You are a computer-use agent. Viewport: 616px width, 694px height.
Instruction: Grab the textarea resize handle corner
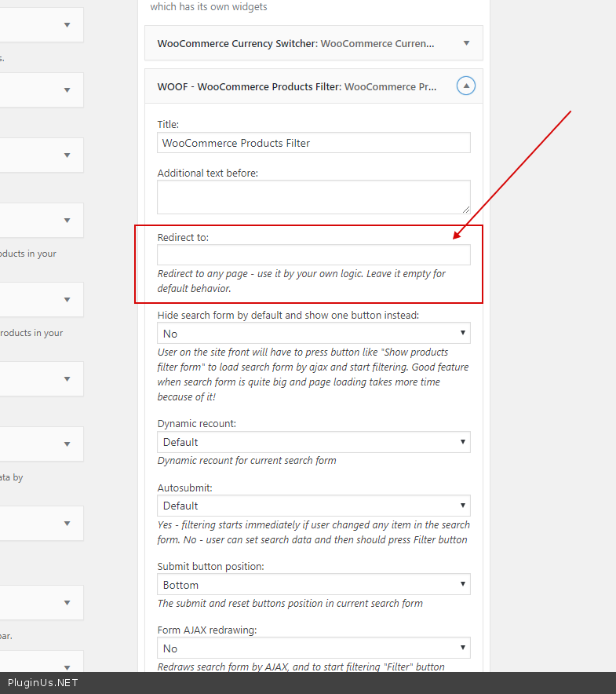466,210
